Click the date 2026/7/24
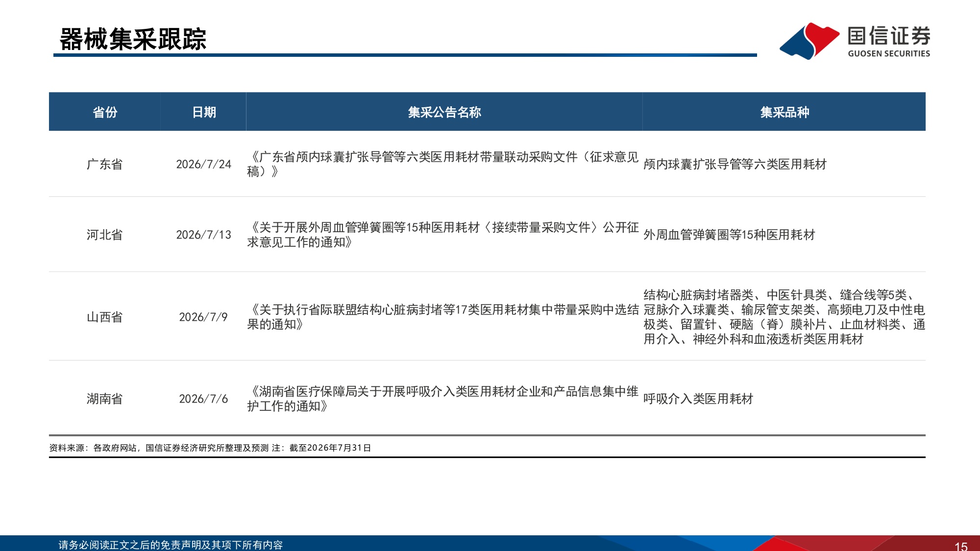980x551 pixels. 203,164
